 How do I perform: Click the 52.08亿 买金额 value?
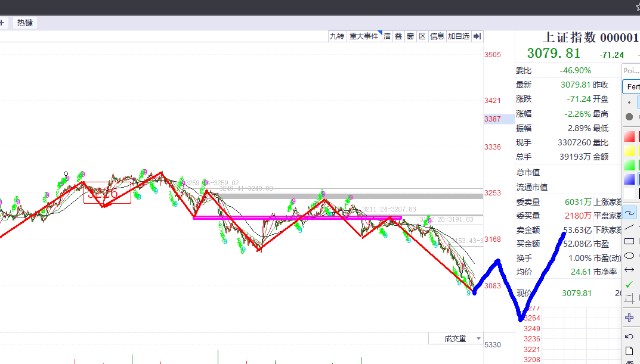(578, 244)
